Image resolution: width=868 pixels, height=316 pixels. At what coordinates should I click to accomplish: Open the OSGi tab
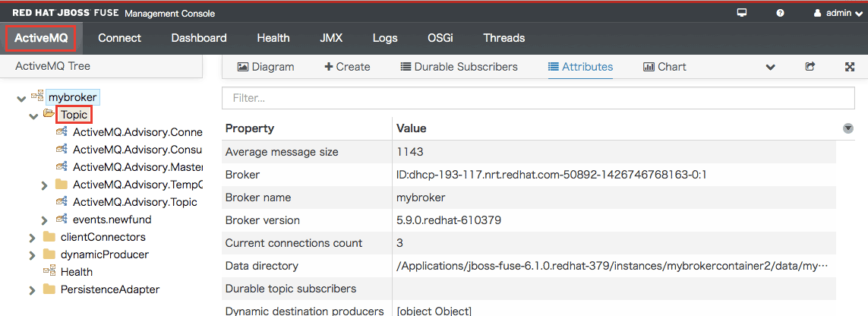440,38
